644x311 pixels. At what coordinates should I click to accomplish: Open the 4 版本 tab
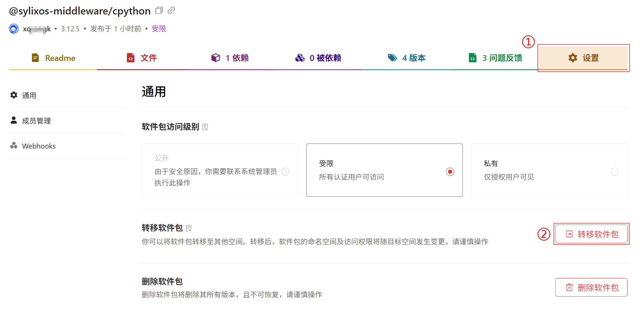pyautogui.click(x=406, y=58)
